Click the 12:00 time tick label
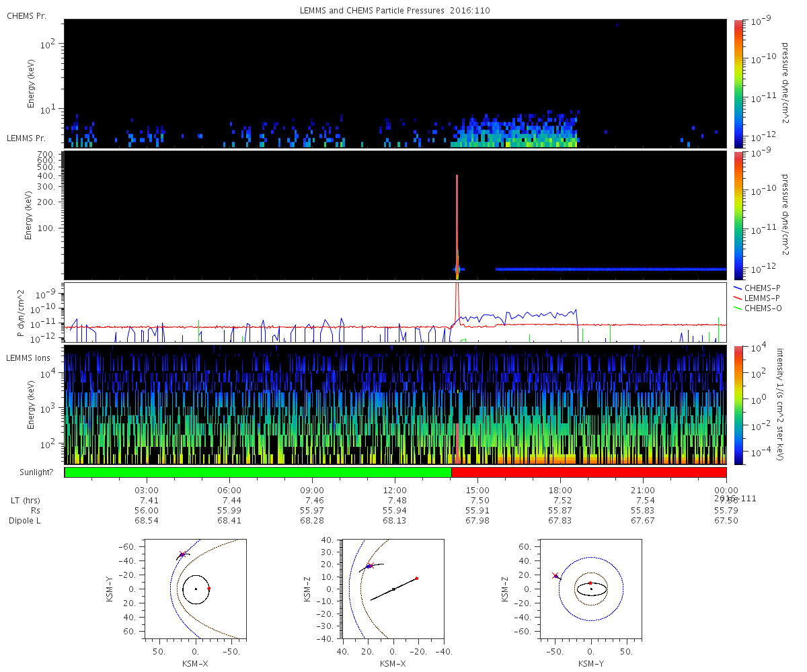 tap(395, 491)
